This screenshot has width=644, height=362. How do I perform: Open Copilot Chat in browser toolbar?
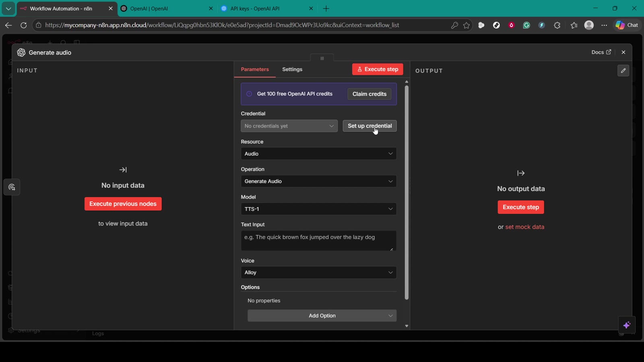[x=627, y=25]
